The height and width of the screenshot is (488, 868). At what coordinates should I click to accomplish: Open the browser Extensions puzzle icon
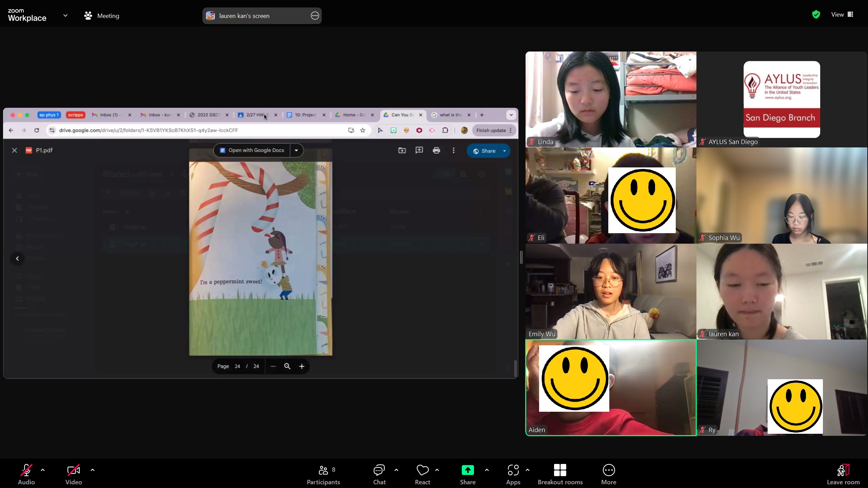click(x=445, y=130)
